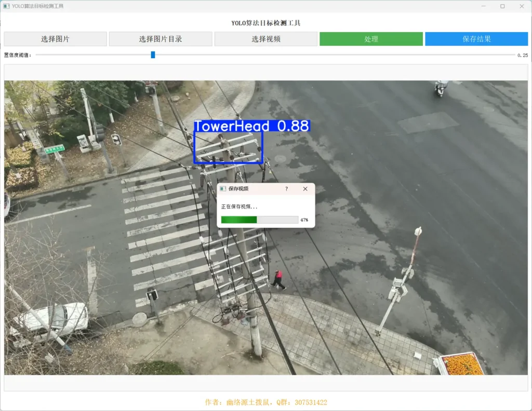Viewport: 532px width, 411px height.
Task: Open the 选择图片目录 folder picker
Action: [161, 39]
